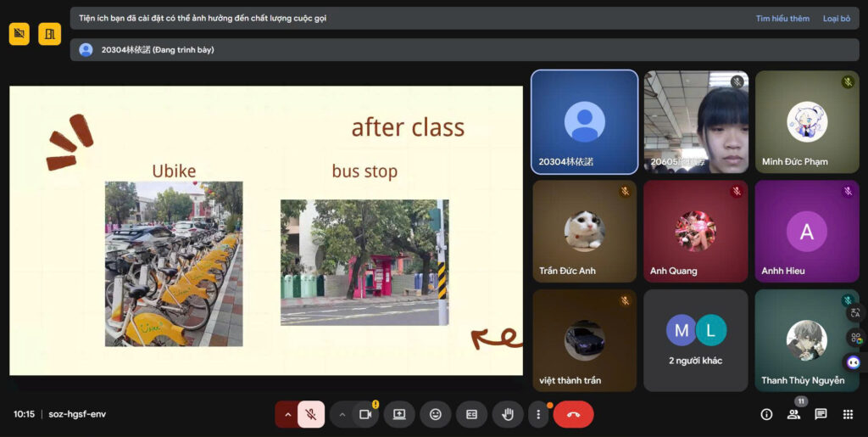This screenshot has height=437, width=868.
Task: Open the activities grid icon
Action: pyautogui.click(x=848, y=414)
